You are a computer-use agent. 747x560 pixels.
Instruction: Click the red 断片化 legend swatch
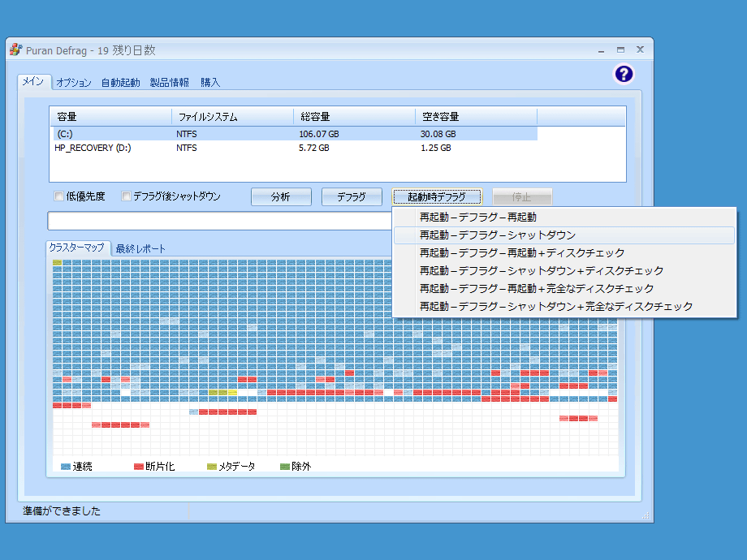[x=139, y=467]
